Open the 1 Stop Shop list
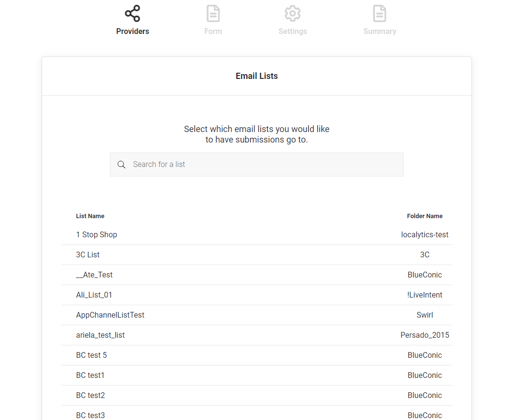The image size is (514, 420). click(x=97, y=234)
